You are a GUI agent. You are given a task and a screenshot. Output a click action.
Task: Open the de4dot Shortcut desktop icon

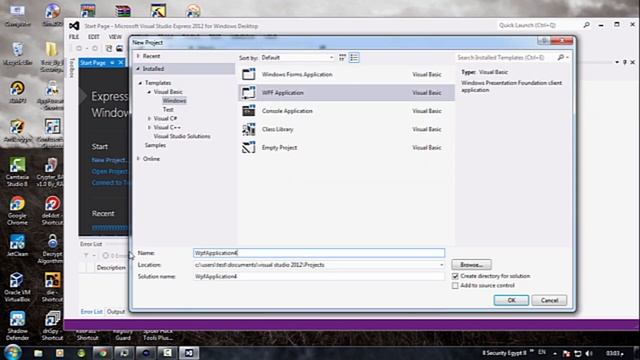point(52,211)
